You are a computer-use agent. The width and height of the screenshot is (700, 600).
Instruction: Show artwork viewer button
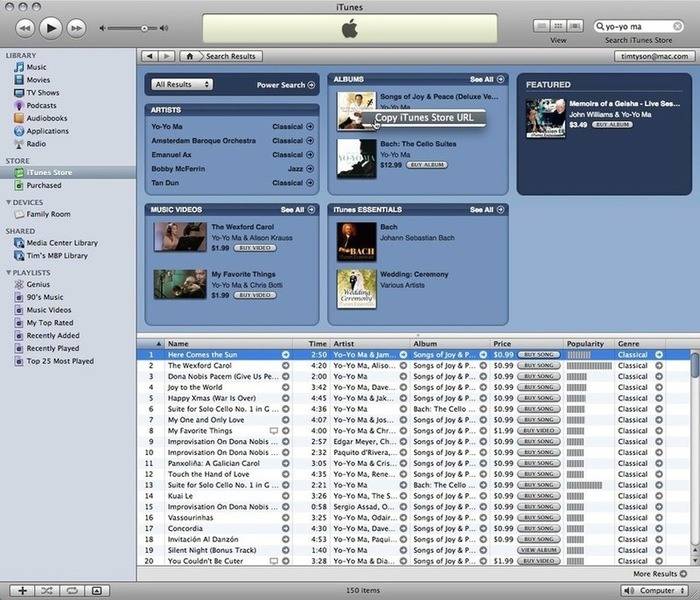click(x=96, y=591)
